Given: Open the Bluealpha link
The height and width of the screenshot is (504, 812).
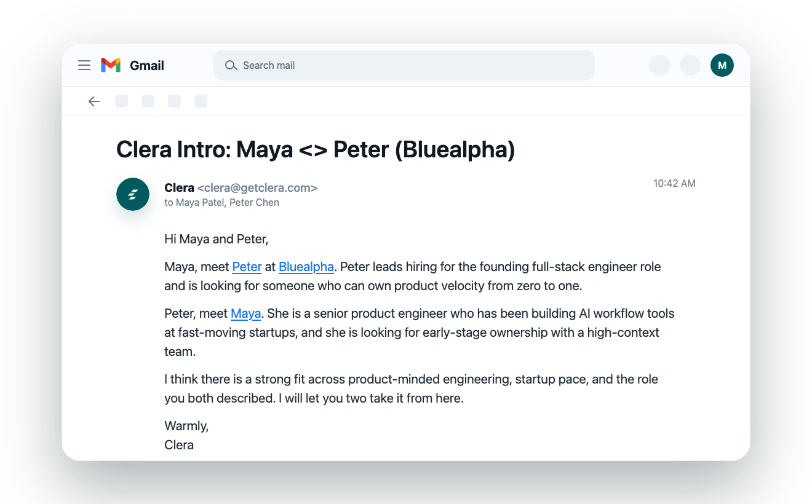Looking at the screenshot, I should click(306, 267).
